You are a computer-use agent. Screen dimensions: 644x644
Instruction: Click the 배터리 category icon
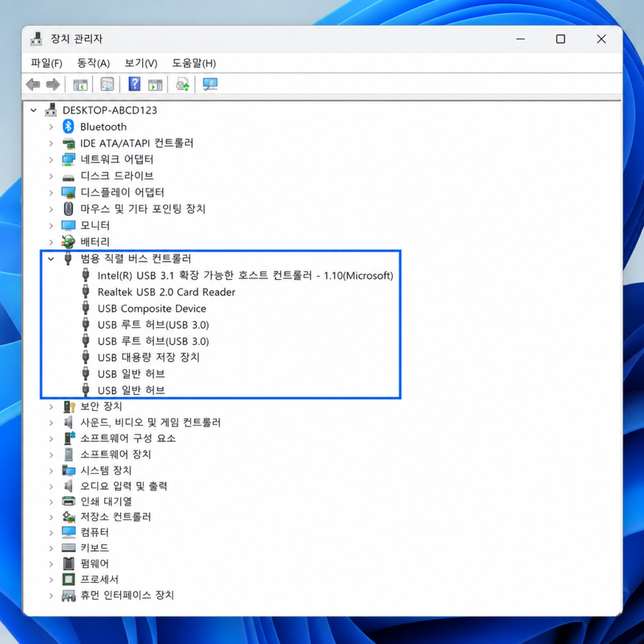tap(68, 241)
